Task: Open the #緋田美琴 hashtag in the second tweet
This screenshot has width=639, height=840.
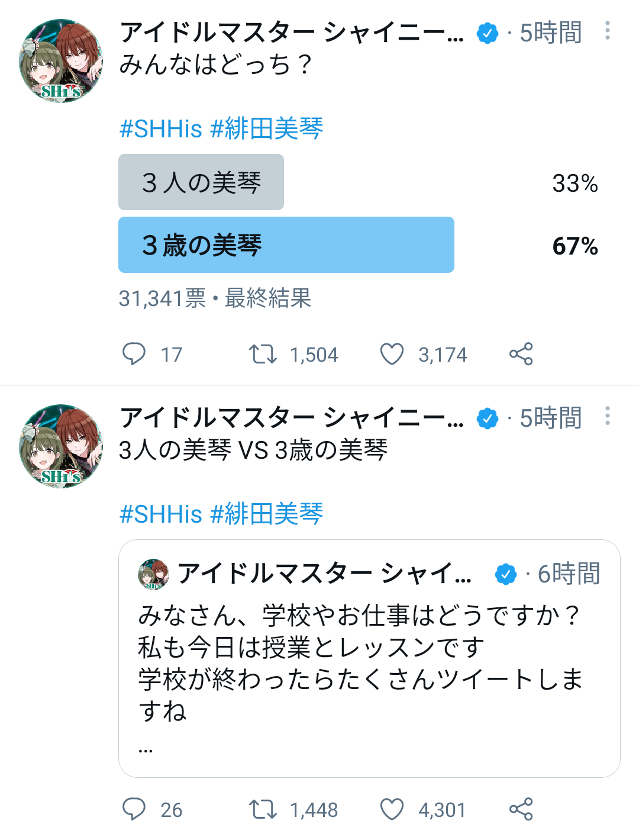Action: click(x=267, y=514)
